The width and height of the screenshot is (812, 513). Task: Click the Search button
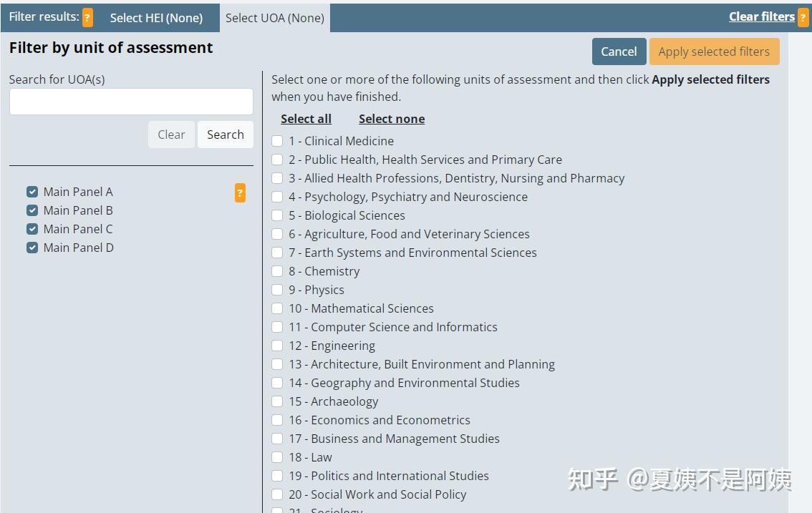point(226,135)
